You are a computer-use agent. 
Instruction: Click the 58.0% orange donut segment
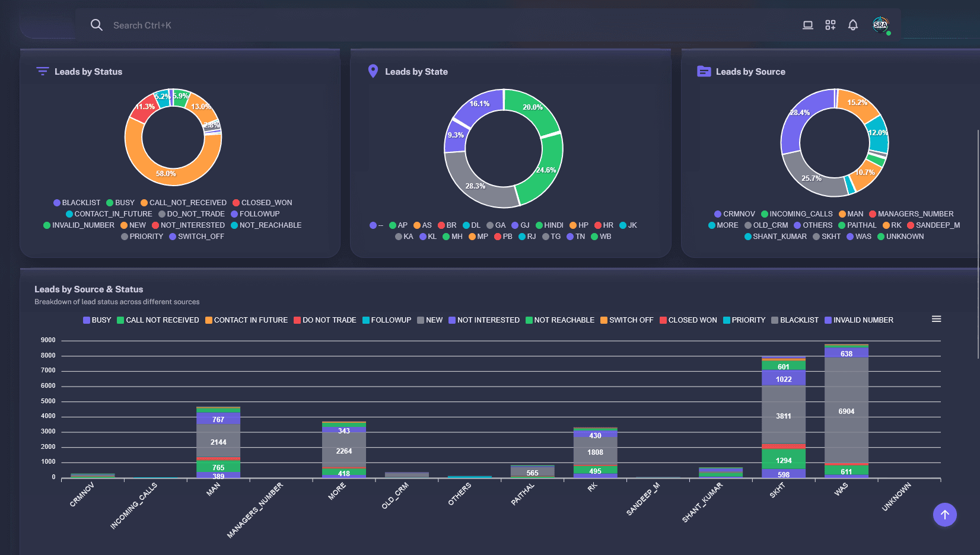coord(166,174)
